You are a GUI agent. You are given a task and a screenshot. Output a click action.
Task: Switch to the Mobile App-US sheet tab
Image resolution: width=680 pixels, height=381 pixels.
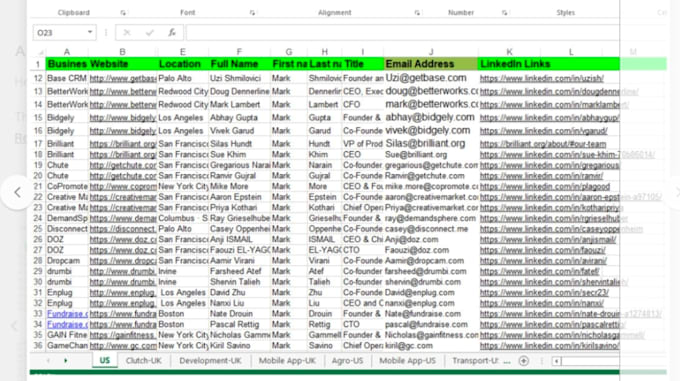click(x=408, y=361)
